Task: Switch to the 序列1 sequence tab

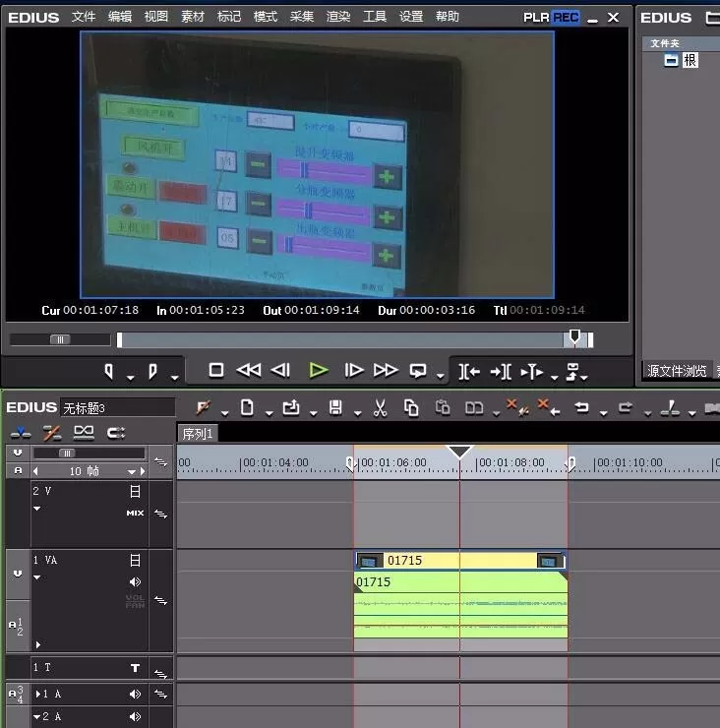Action: pos(198,434)
